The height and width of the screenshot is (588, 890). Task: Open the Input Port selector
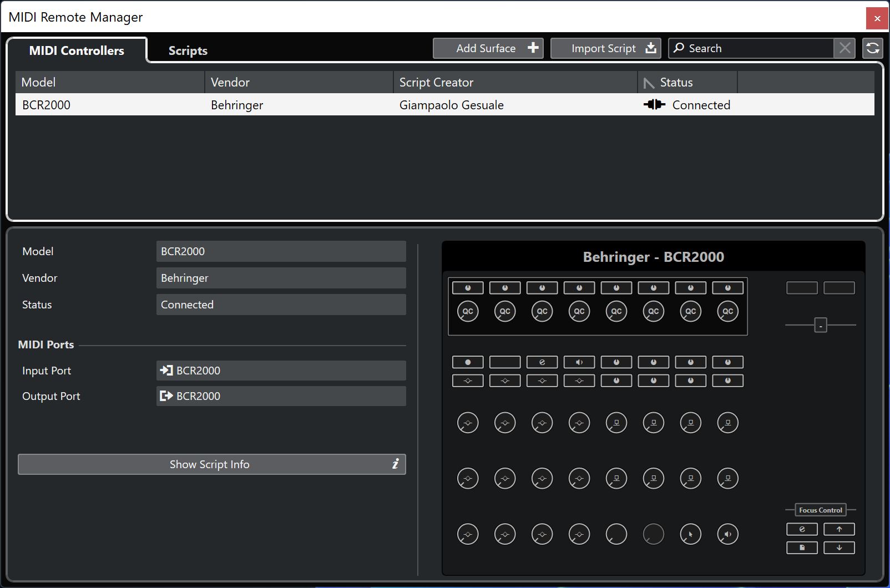281,371
